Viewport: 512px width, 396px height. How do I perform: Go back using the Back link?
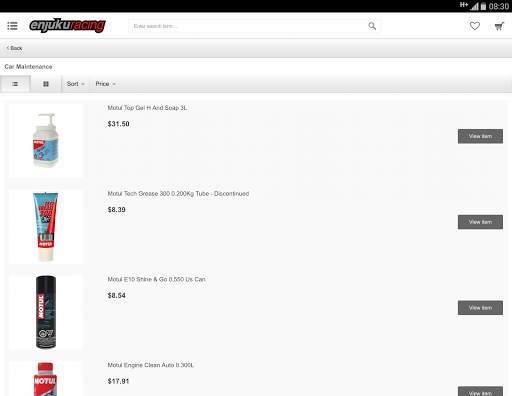click(x=14, y=48)
